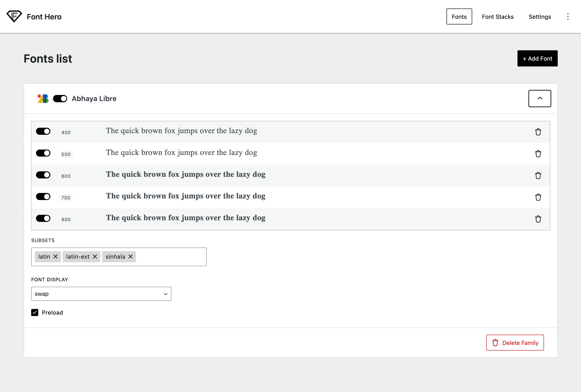Collapse the Abhaya Libre font panel
This screenshot has height=392, width=581.
click(540, 98)
